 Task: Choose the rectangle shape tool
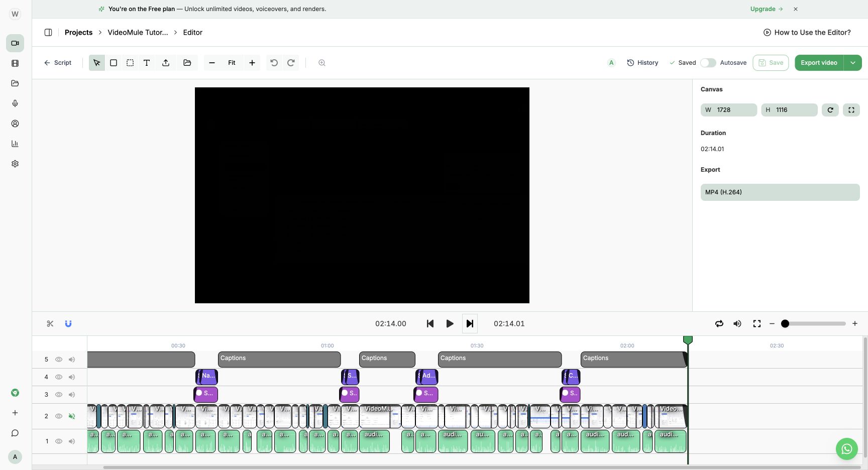[114, 63]
